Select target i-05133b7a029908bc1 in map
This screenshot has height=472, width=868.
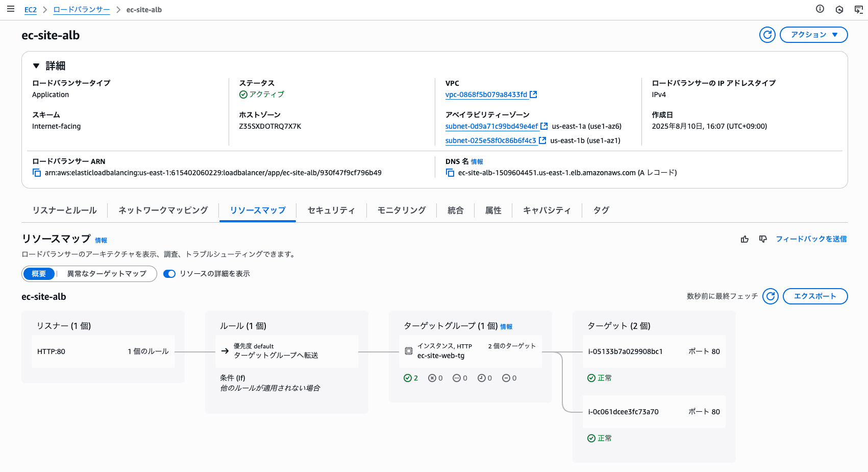tap(625, 351)
